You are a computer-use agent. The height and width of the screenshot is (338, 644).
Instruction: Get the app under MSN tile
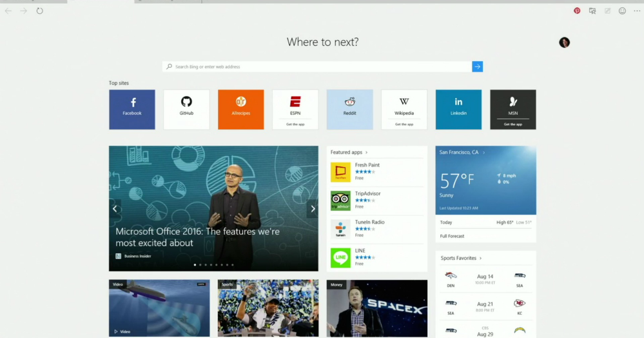pyautogui.click(x=513, y=124)
